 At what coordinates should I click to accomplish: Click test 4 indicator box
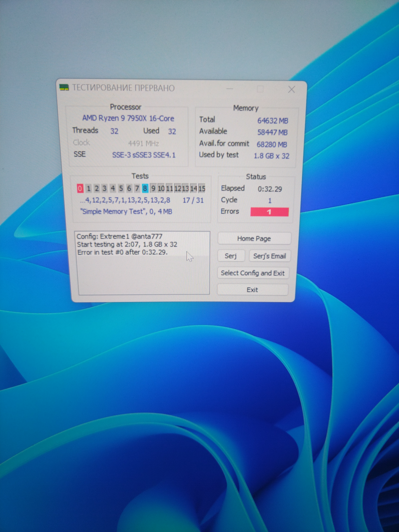point(113,188)
